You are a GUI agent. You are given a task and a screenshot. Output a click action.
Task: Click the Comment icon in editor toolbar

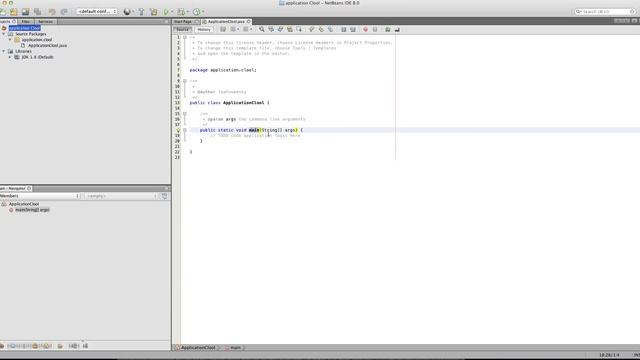click(387, 29)
